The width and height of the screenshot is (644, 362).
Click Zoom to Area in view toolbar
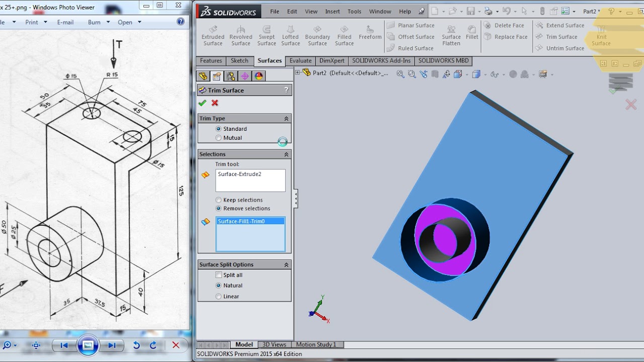click(x=412, y=74)
